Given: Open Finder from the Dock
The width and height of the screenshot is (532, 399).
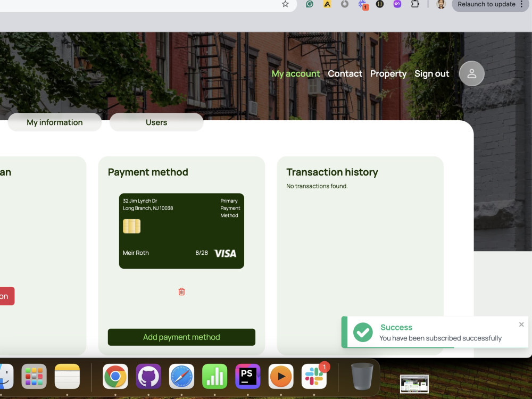Looking at the screenshot, I should click(5, 376).
